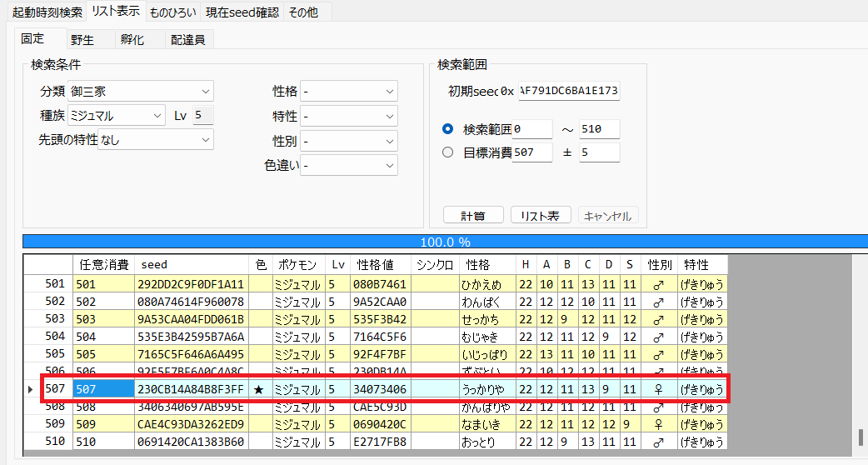Click the male symbol in row 510

pos(658,442)
